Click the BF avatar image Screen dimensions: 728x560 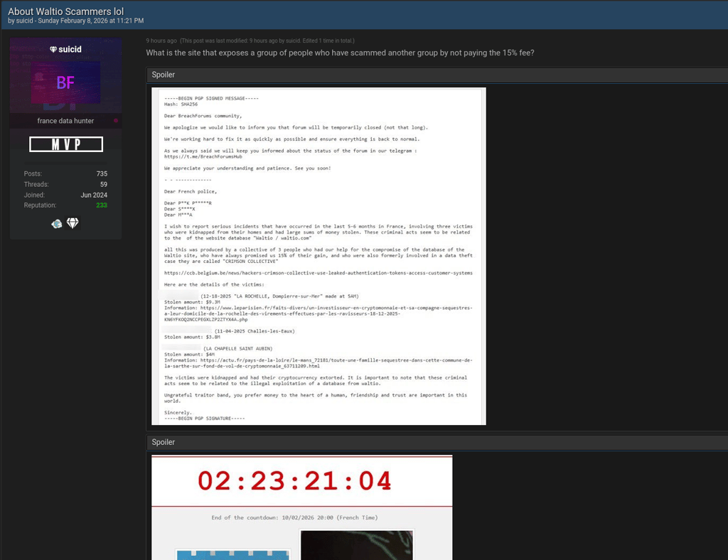[x=65, y=82]
